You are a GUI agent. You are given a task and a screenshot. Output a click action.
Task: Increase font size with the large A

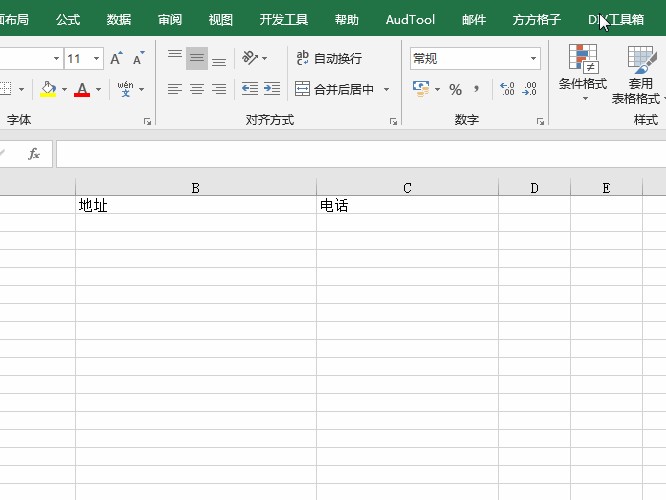(x=116, y=58)
